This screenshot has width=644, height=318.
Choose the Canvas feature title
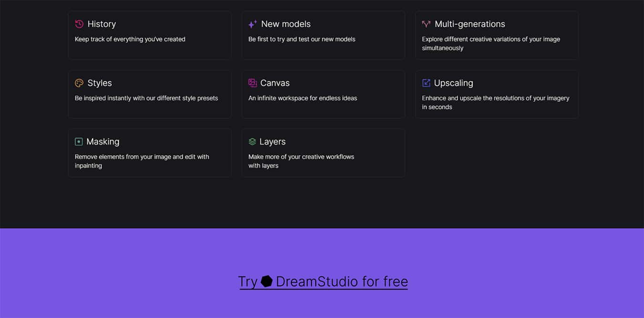point(275,83)
